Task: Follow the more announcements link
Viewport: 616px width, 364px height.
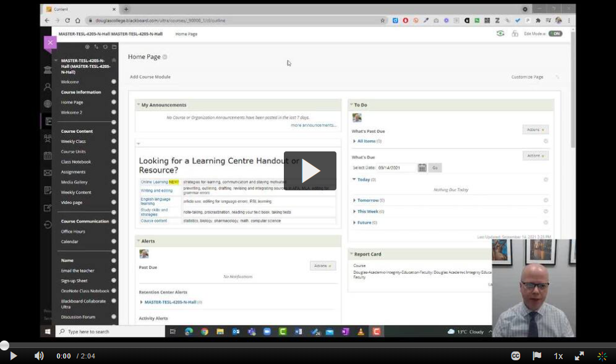Action: (x=313, y=125)
